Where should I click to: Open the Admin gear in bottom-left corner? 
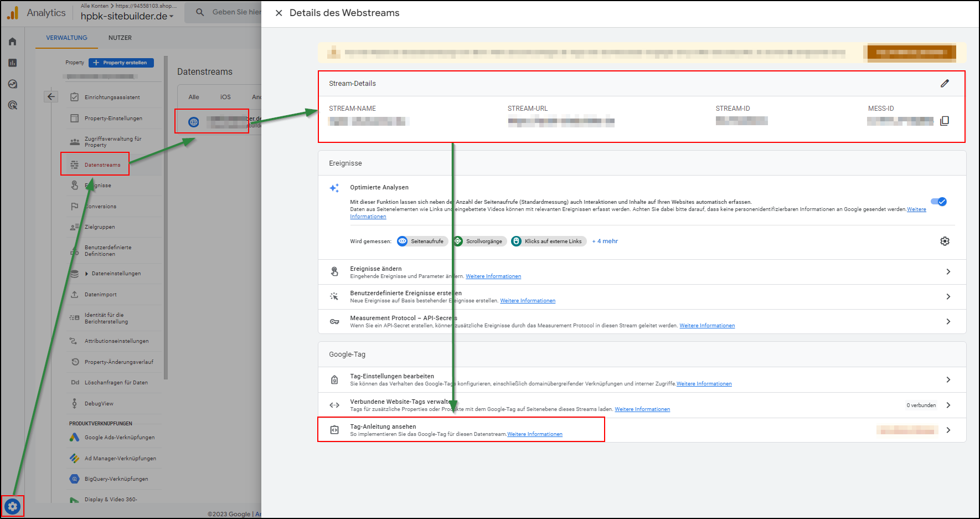[x=13, y=506]
